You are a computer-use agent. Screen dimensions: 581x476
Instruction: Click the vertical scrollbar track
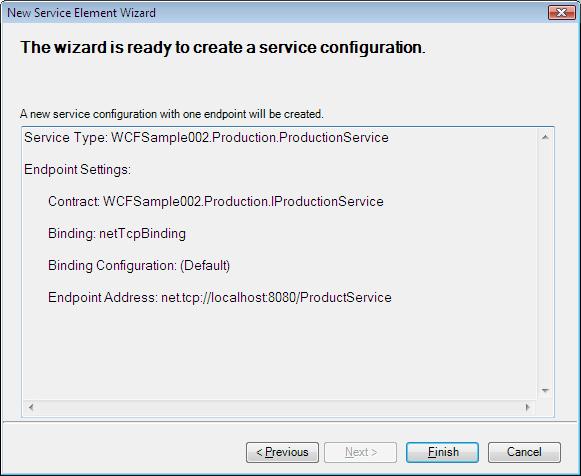(x=545, y=264)
